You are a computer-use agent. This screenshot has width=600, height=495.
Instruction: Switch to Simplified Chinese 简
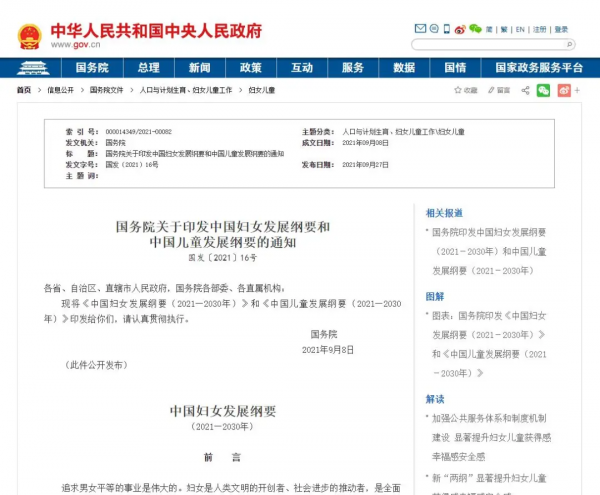[489, 29]
